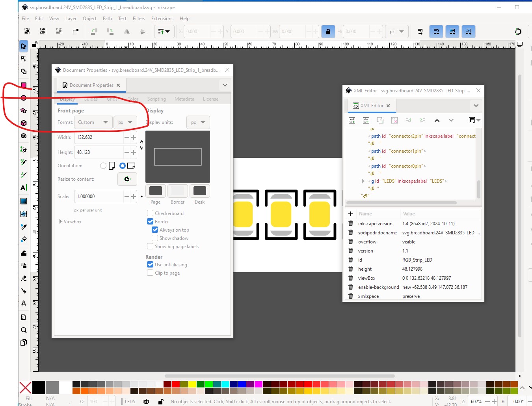Select the Zoom magnifier tool
532x406 pixels.
(24, 330)
